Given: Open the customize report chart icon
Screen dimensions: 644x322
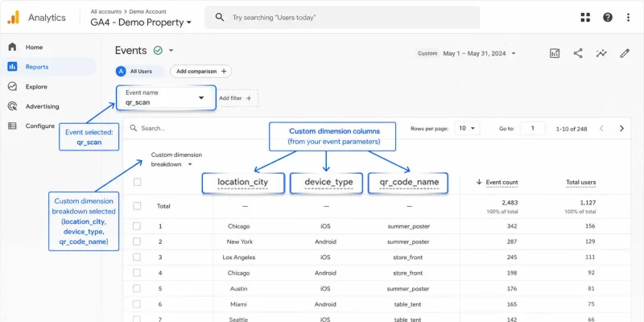Looking at the screenshot, I should (x=555, y=53).
